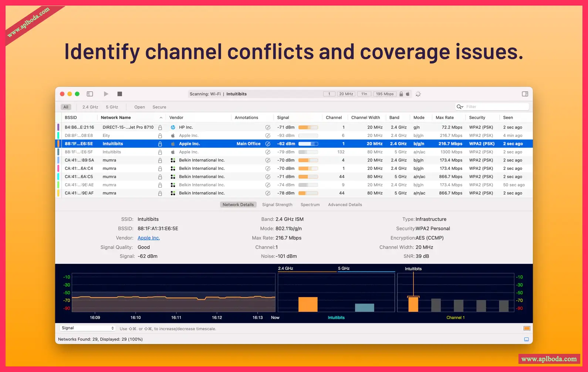This screenshot has height=372, width=588.
Task: Switch to the Network Details tab
Action: [x=238, y=205]
